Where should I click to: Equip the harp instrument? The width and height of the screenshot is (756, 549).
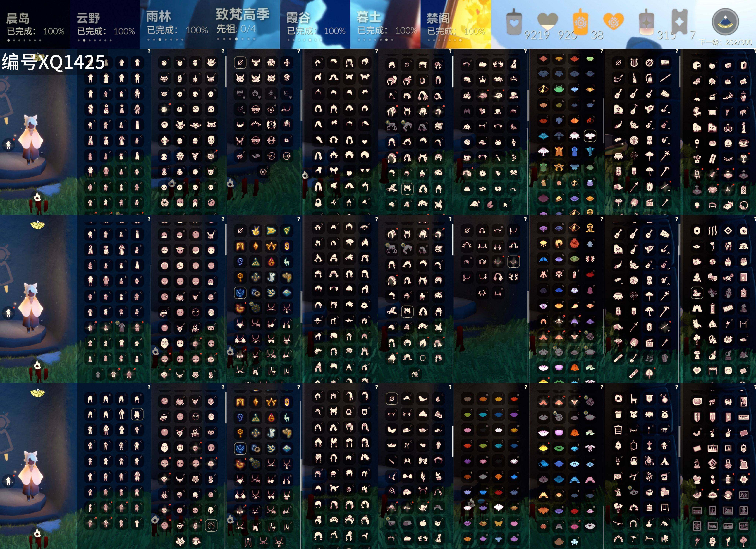click(634, 62)
